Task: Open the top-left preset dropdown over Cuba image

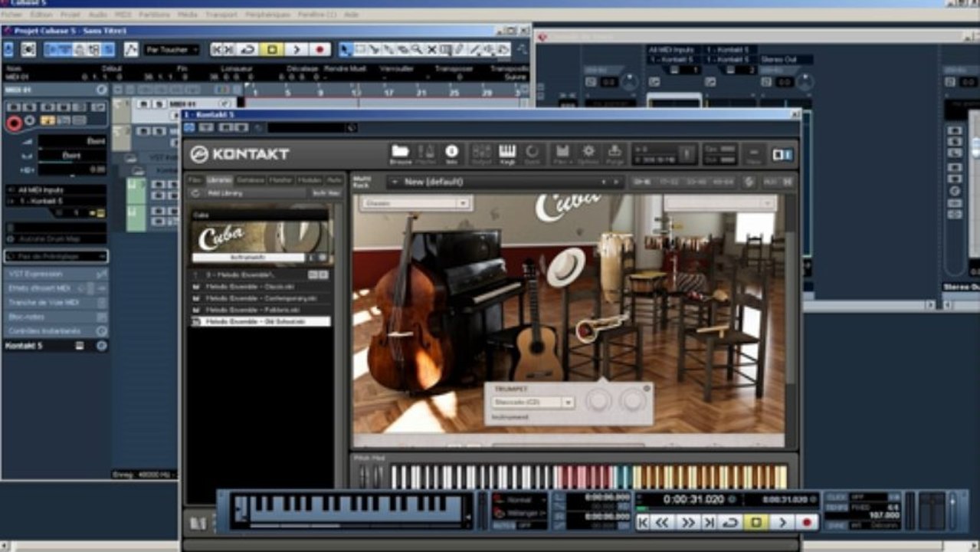Action: point(415,203)
